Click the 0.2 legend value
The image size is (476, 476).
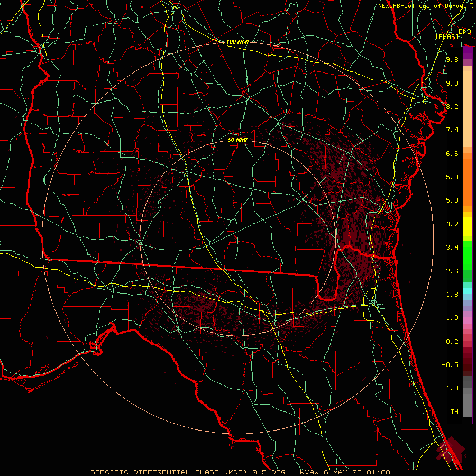(452, 342)
